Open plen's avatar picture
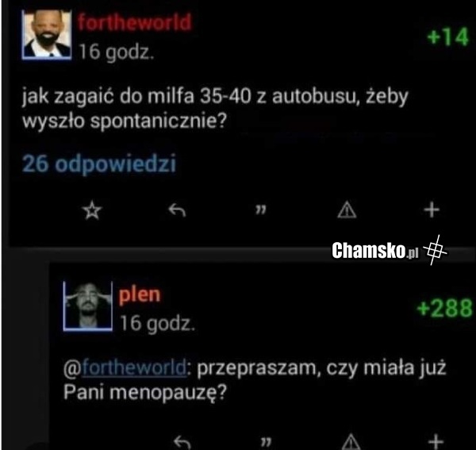The width and height of the screenshot is (476, 450). point(88,306)
